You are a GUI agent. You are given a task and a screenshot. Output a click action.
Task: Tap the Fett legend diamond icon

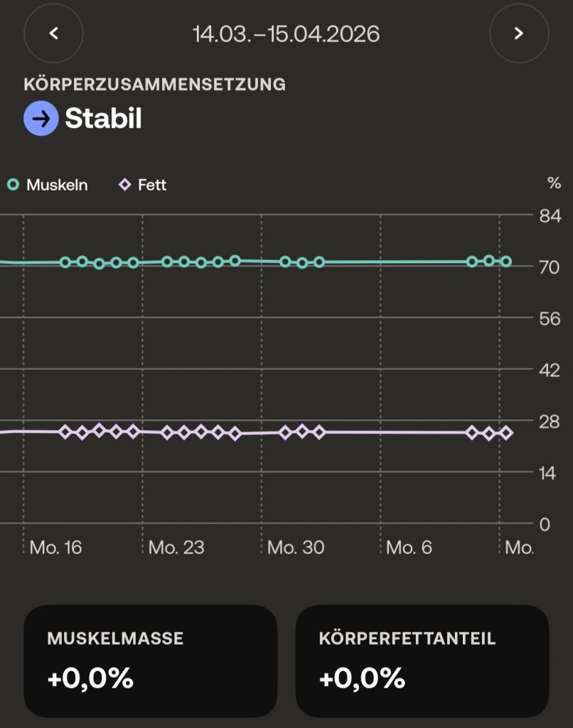(125, 185)
